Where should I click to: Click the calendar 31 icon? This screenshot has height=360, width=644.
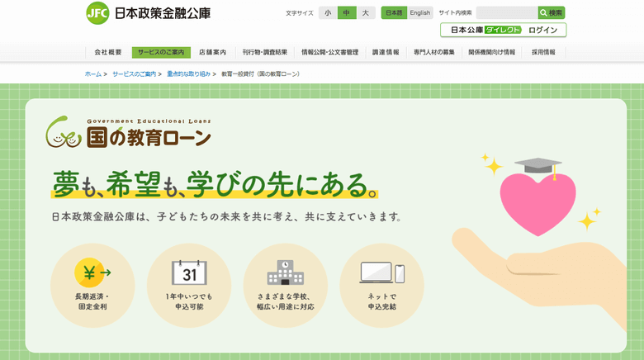(x=189, y=272)
